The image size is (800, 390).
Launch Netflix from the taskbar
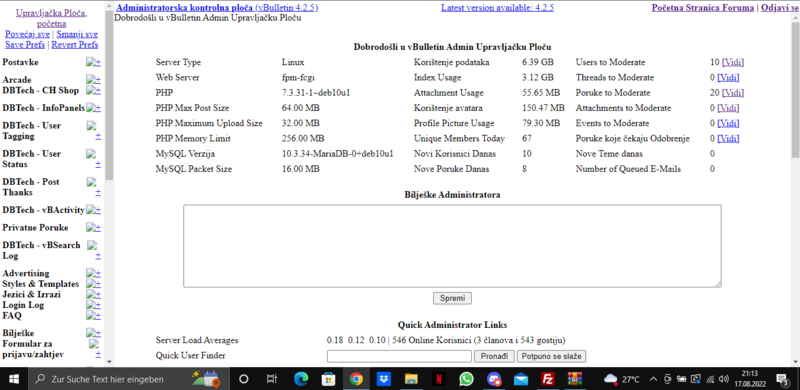[x=438, y=379]
